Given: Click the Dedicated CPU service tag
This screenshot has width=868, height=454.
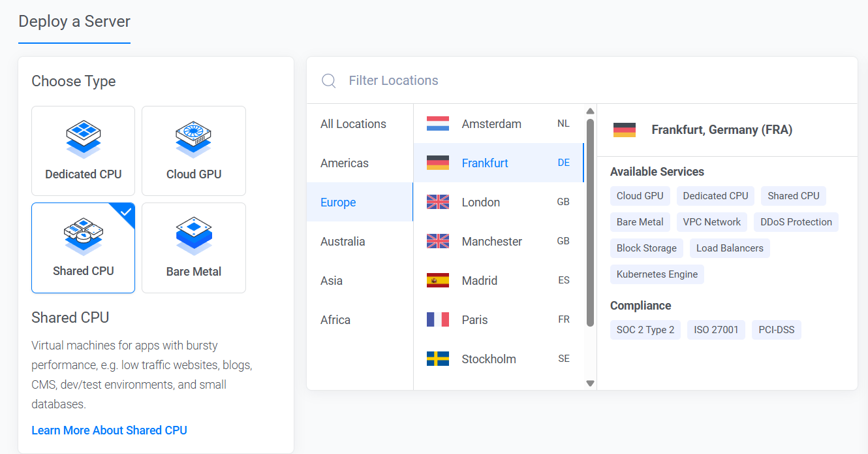Looking at the screenshot, I should tap(715, 196).
